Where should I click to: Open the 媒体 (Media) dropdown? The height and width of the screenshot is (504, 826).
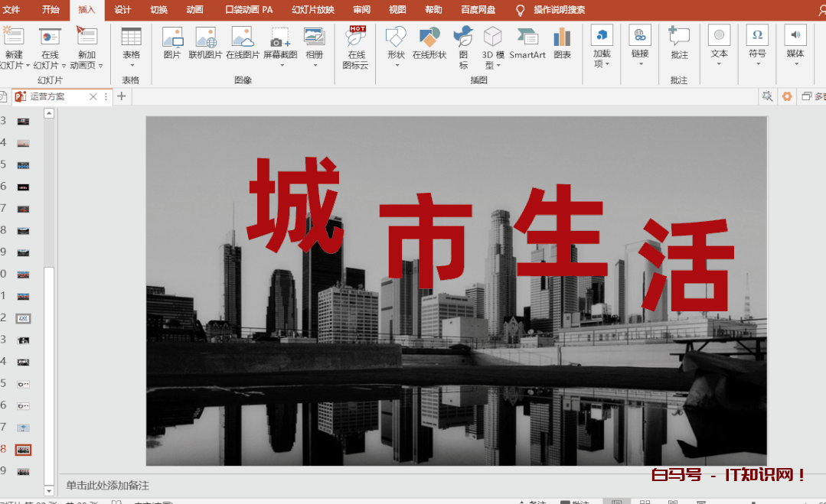(795, 47)
